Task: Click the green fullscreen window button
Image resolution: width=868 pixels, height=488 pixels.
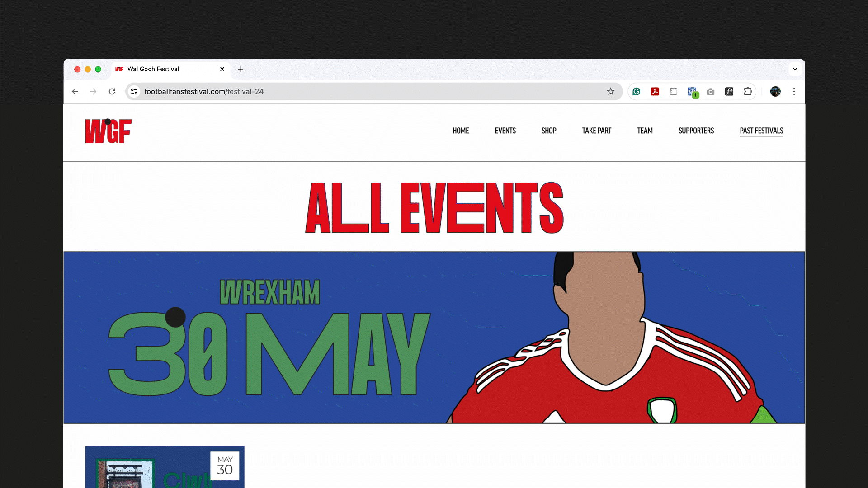Action: (98, 69)
